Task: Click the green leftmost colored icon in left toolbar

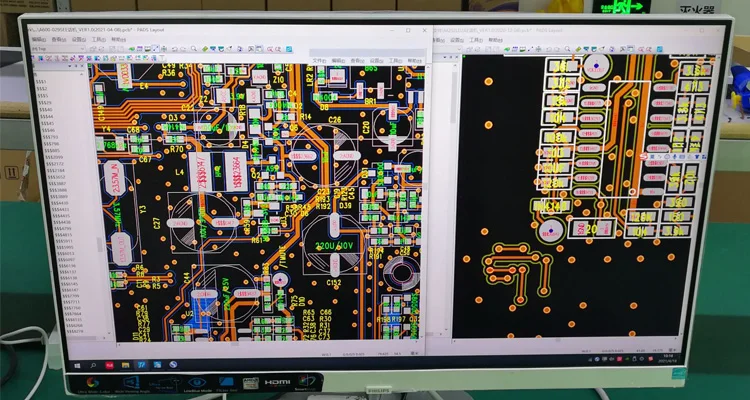Action: 132,49
